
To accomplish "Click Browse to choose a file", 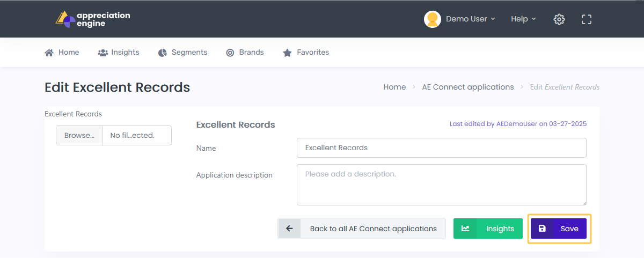I will click(79, 136).
